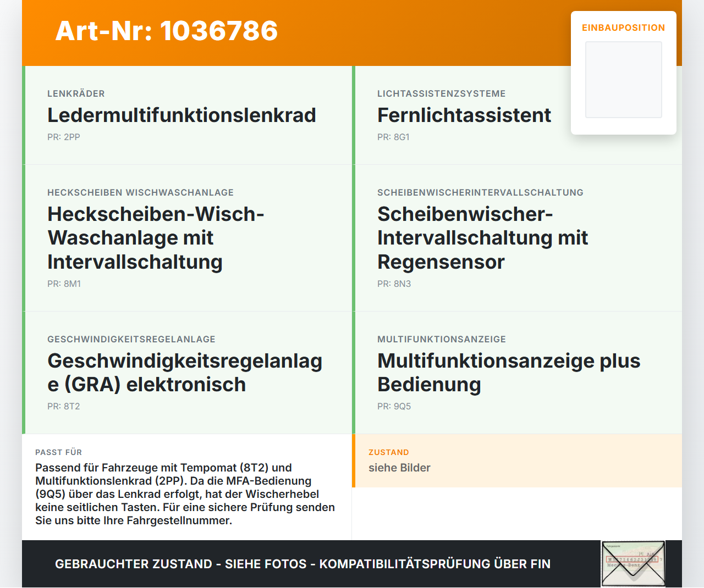Click the PR: 9Q5 code

394,406
